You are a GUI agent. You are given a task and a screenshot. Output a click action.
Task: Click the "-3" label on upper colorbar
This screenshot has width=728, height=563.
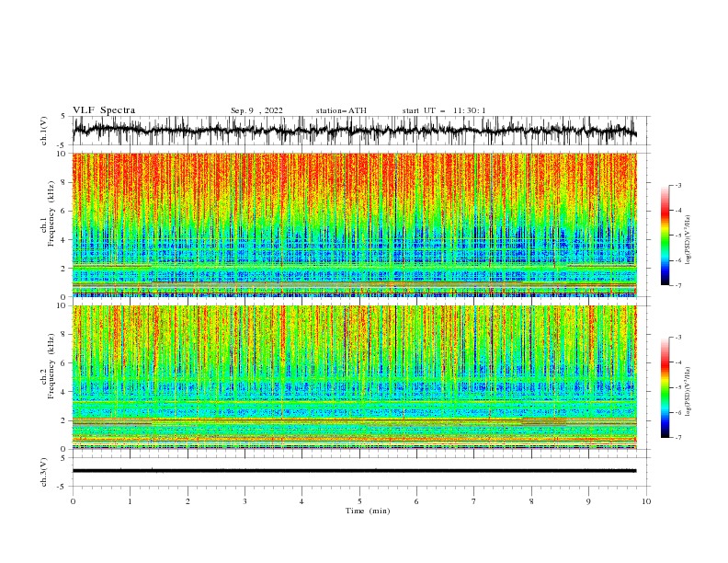(x=677, y=185)
